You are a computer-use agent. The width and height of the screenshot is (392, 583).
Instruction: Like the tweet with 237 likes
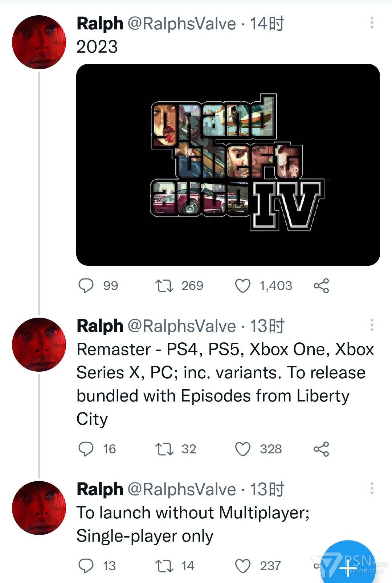tap(243, 566)
